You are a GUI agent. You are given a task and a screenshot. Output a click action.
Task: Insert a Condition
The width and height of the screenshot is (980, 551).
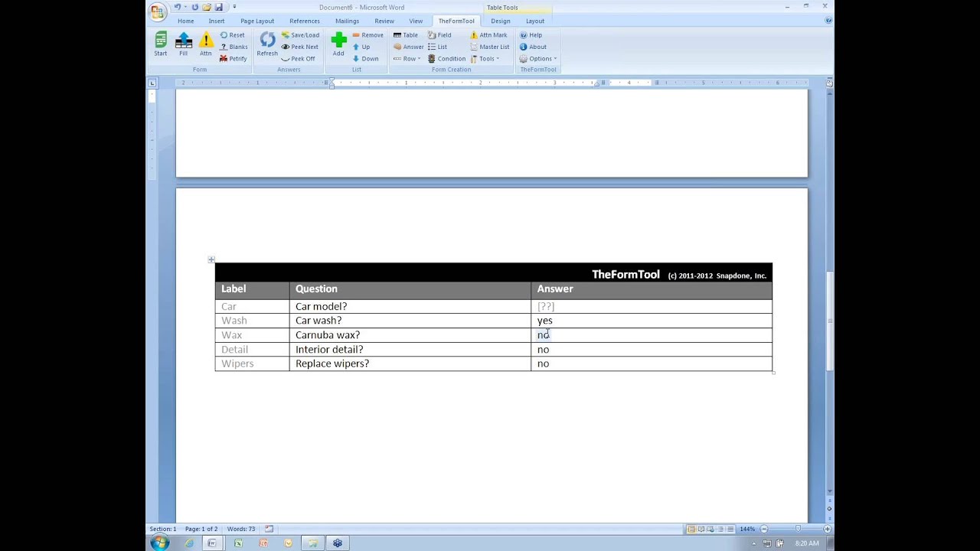tap(446, 58)
